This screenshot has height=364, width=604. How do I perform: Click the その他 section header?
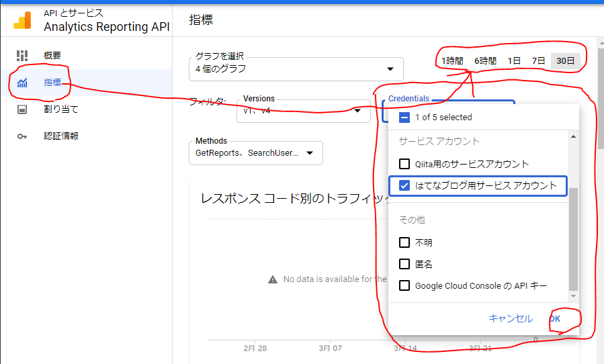pos(412,220)
